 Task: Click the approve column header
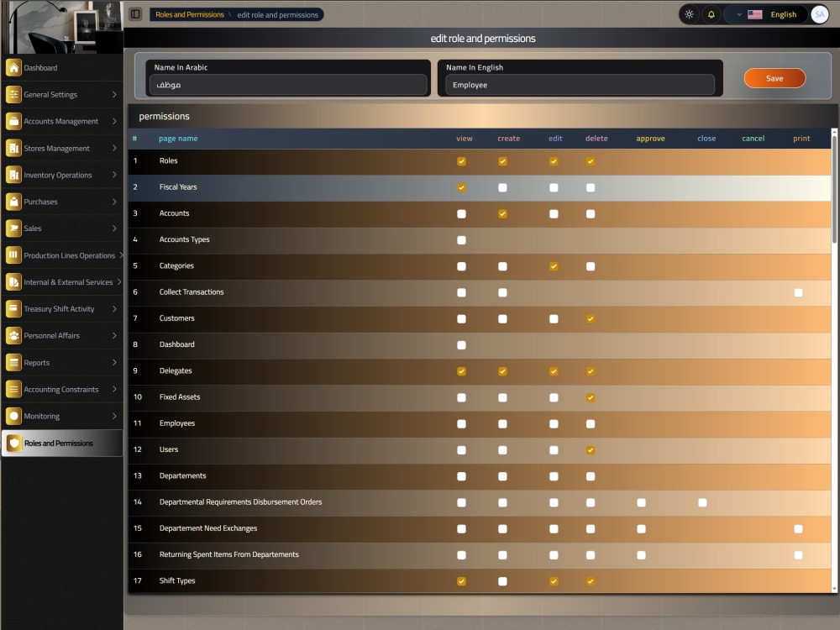point(650,139)
